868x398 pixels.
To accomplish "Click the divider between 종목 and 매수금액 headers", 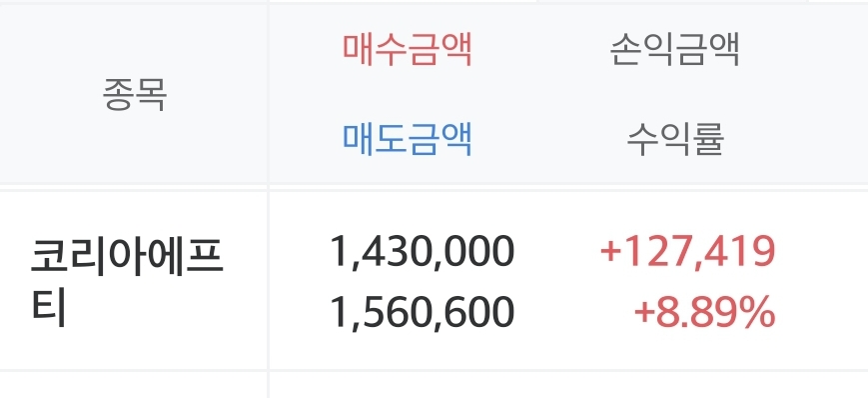I will click(268, 94).
